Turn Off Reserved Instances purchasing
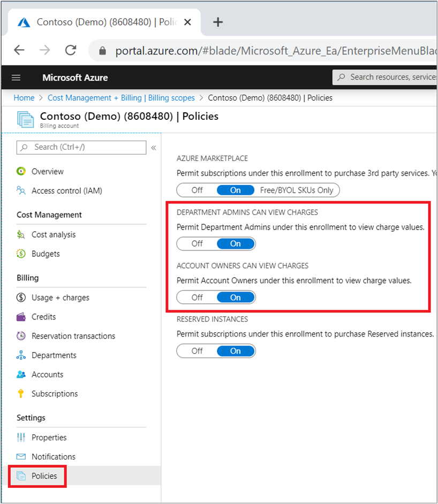This screenshot has width=438, height=504. [197, 350]
